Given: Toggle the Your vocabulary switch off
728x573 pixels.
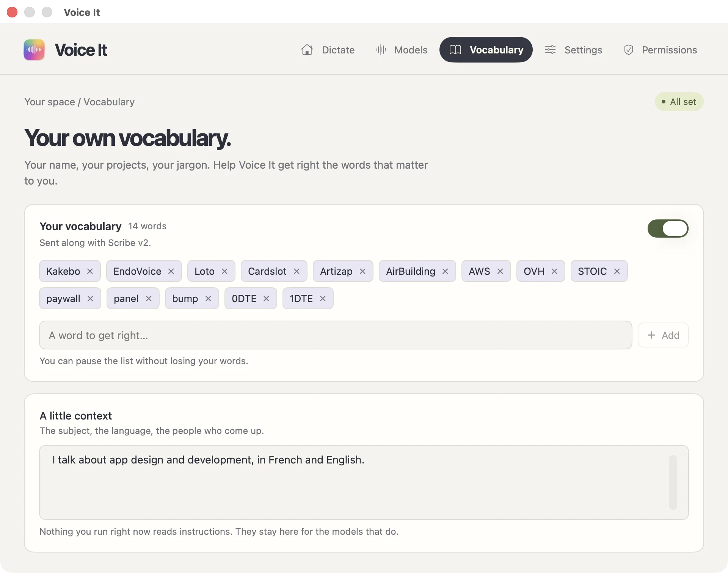Looking at the screenshot, I should click(x=668, y=229).
